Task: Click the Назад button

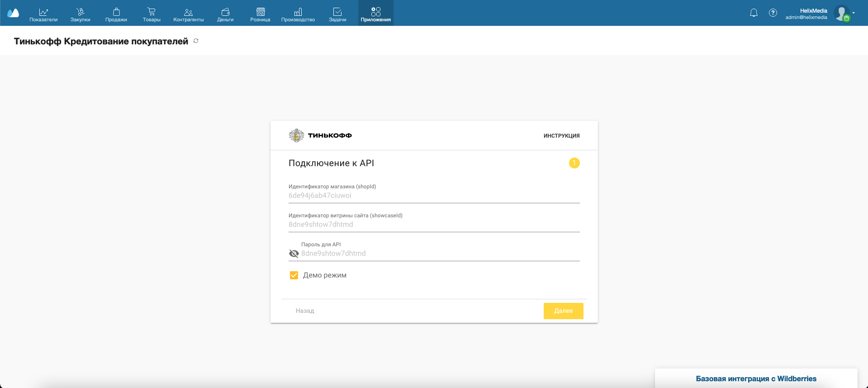Action: [x=305, y=311]
